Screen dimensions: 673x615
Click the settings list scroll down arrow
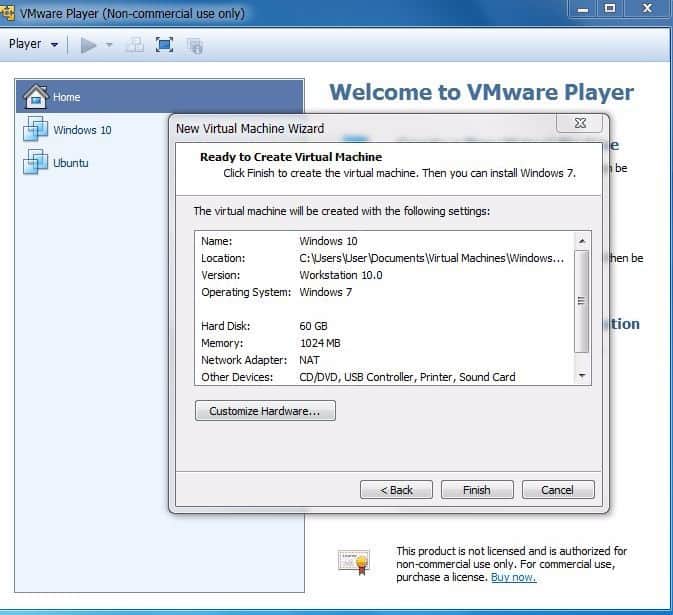(582, 376)
